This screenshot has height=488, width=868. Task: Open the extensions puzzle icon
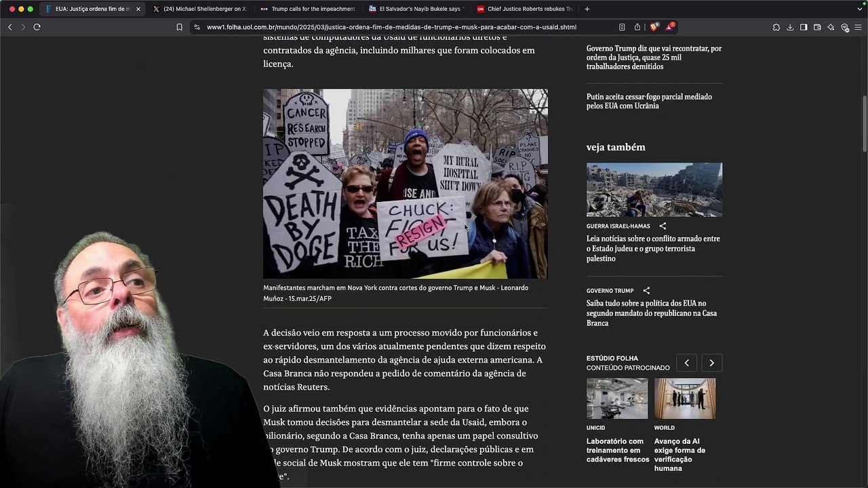[x=776, y=27]
